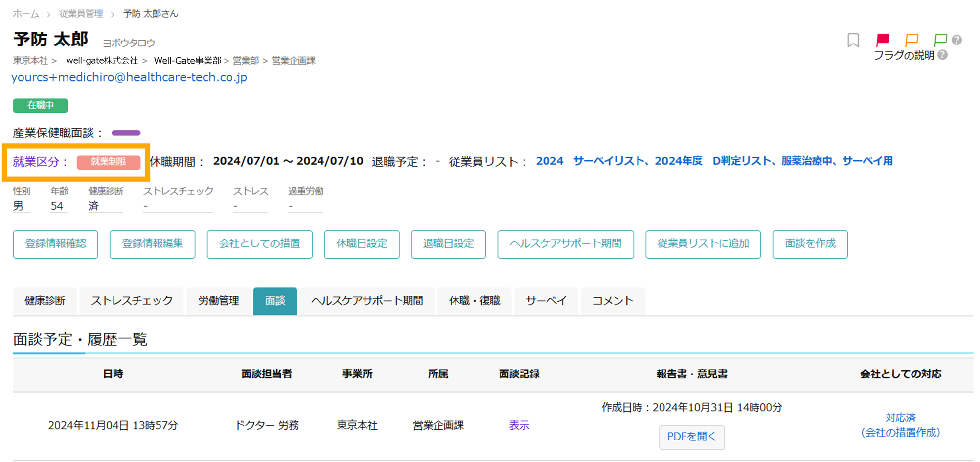Click the フラグの説明 label
The image size is (980, 462).
point(904,56)
